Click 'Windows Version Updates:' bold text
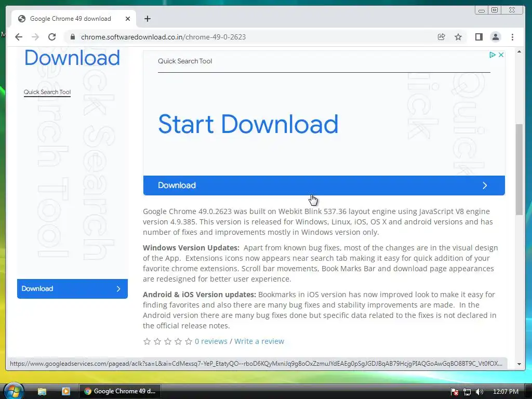 click(191, 248)
